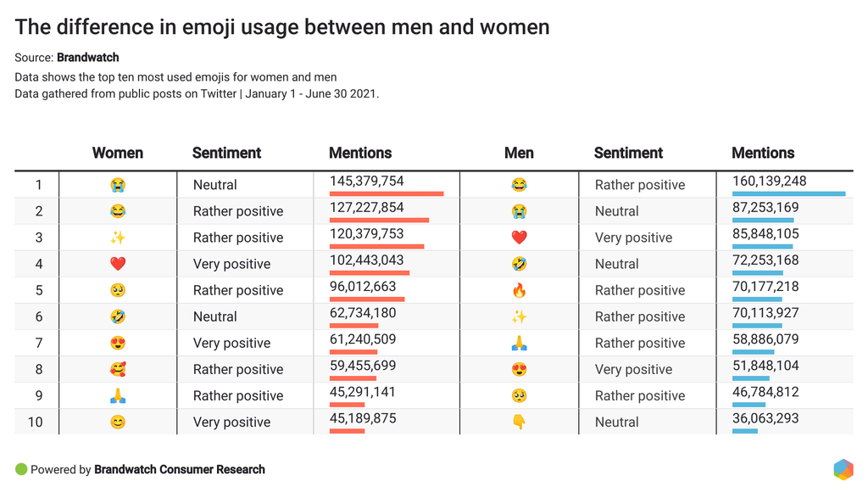
Task: Click the Brandwatch hexagon logo in bottom corner
Action: (843, 469)
